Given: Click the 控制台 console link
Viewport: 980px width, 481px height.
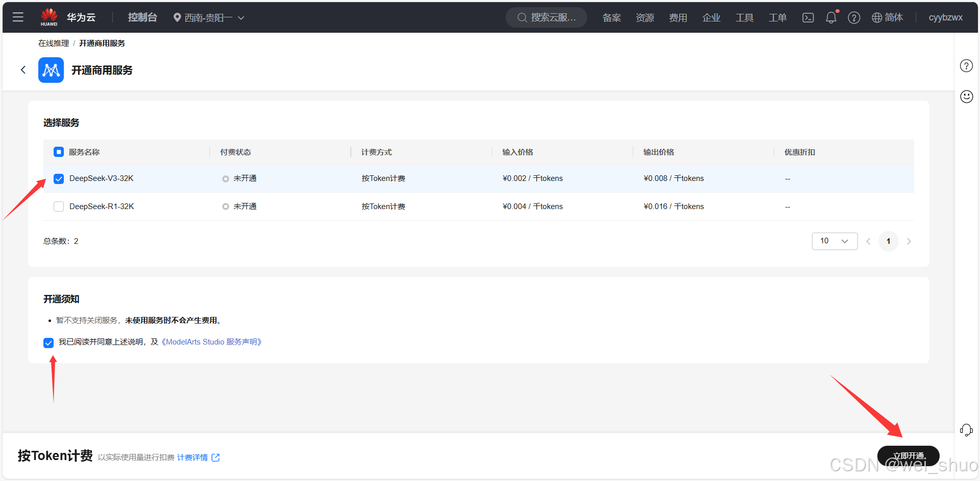Looking at the screenshot, I should coord(142,17).
